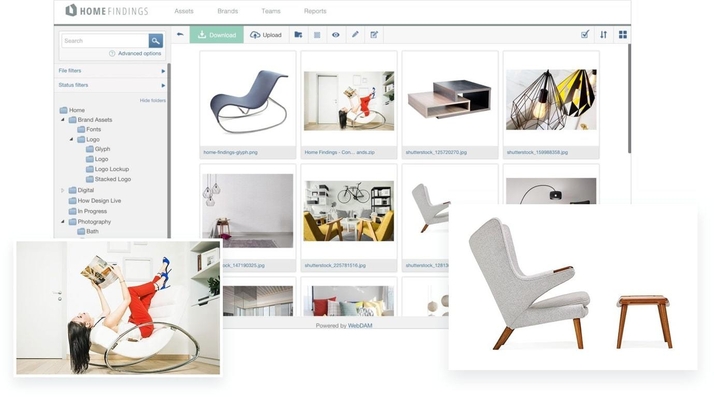Select the Photography folder
Viewport: 714px width, 397px height.
90,222
